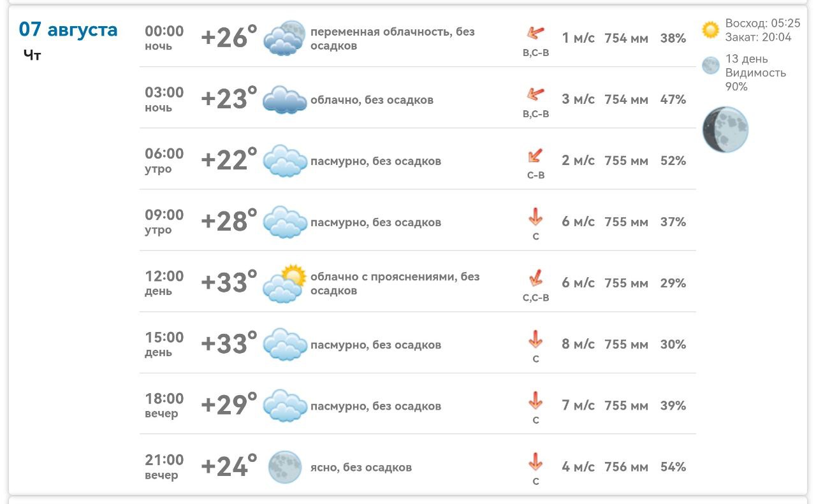The image size is (816, 504).
Task: Click the small moon icon near 13 день
Action: pyautogui.click(x=710, y=66)
